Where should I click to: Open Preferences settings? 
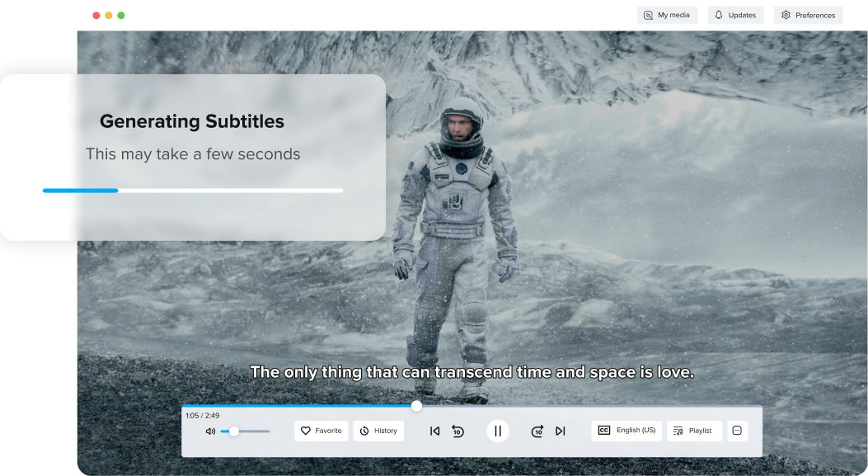[x=808, y=15]
